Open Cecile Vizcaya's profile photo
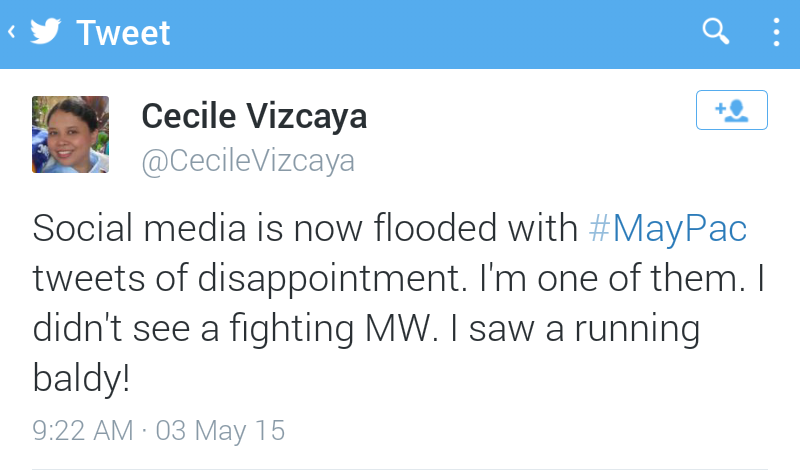The height and width of the screenshot is (472, 800). pos(70,134)
